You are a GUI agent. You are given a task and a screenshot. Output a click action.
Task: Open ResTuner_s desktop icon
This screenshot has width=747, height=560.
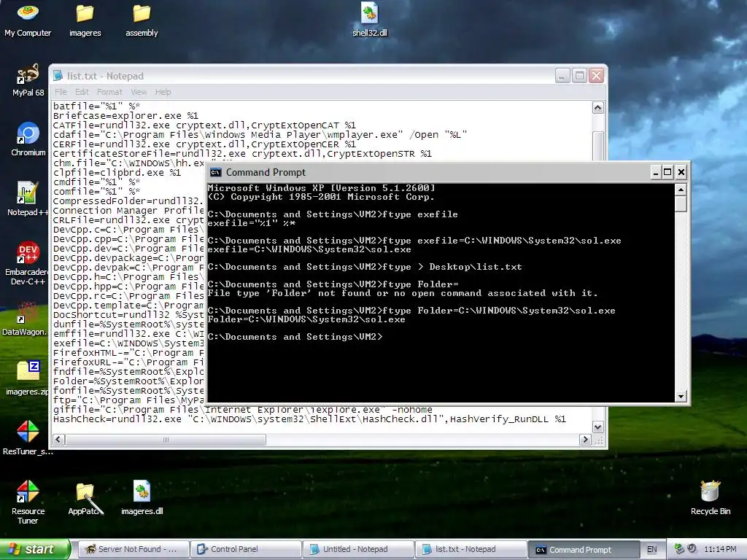28,438
